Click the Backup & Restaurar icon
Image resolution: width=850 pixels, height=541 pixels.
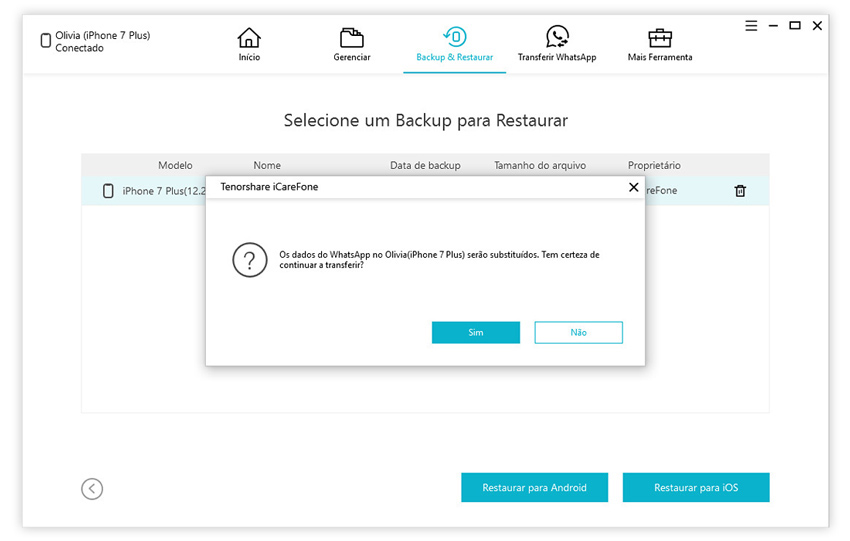tap(455, 37)
